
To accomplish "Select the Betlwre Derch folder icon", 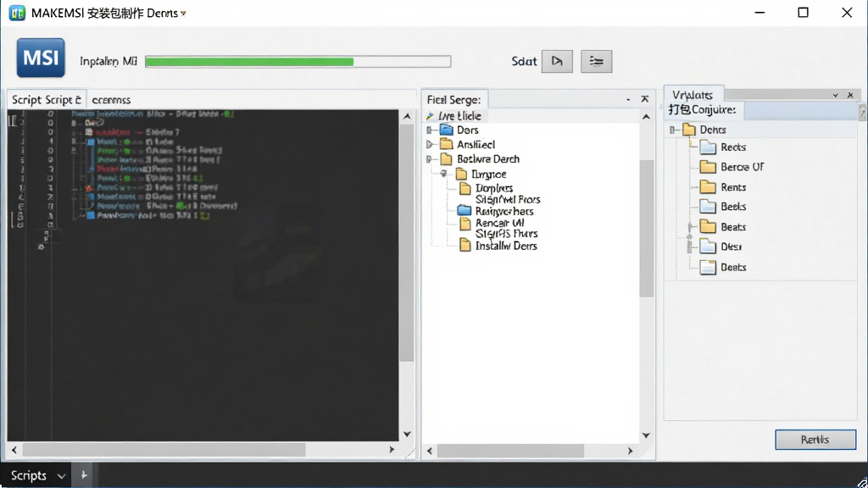I will point(446,159).
